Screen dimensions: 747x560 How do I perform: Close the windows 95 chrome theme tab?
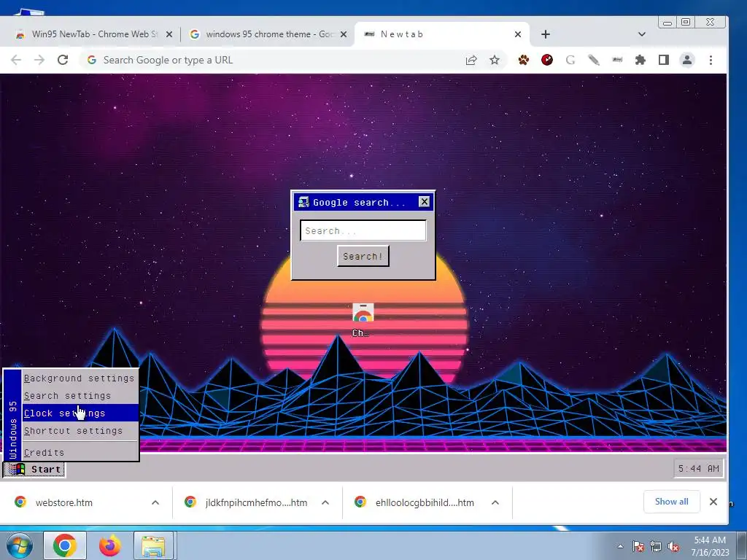coord(344,34)
